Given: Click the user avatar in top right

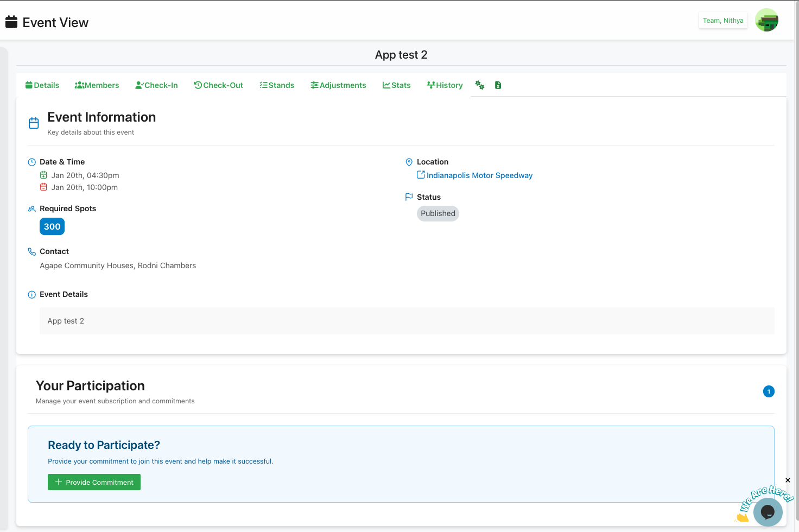Looking at the screenshot, I should (766, 20).
